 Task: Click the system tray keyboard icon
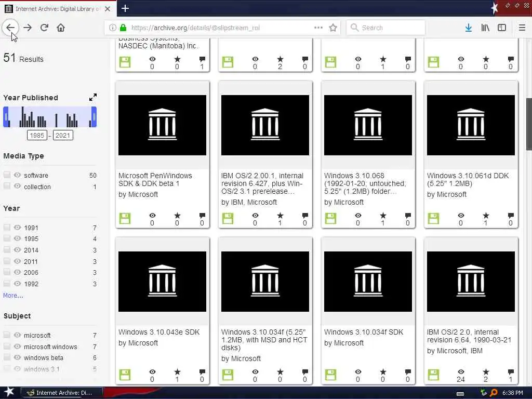tap(460, 394)
